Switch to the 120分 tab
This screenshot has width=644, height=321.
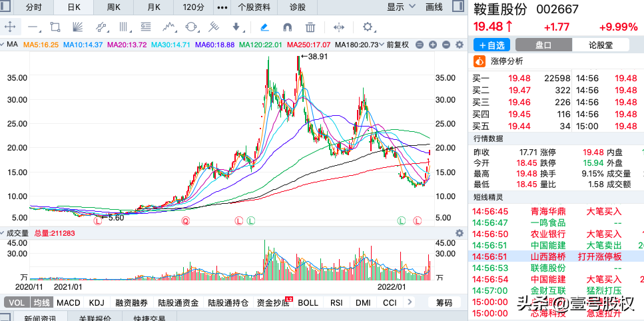(193, 7)
